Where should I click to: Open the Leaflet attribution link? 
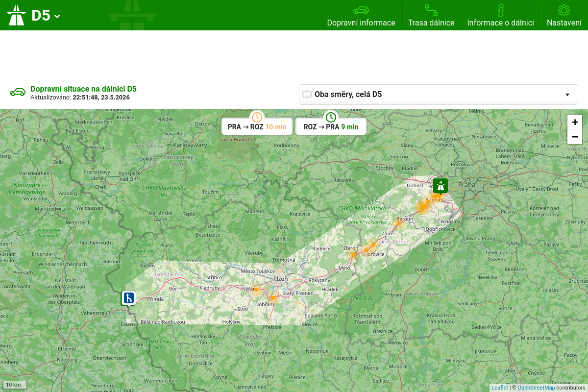pyautogui.click(x=500, y=388)
